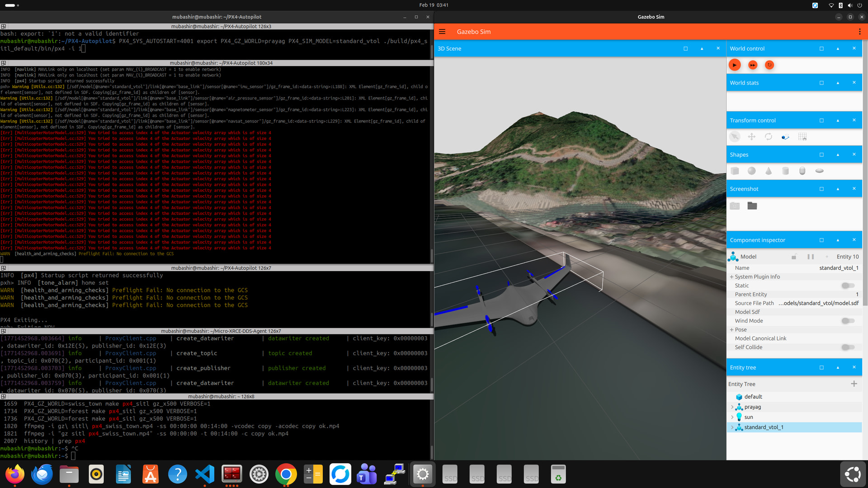Image resolution: width=868 pixels, height=488 pixels.
Task: Expand System Plugin Info section
Action: [731, 277]
